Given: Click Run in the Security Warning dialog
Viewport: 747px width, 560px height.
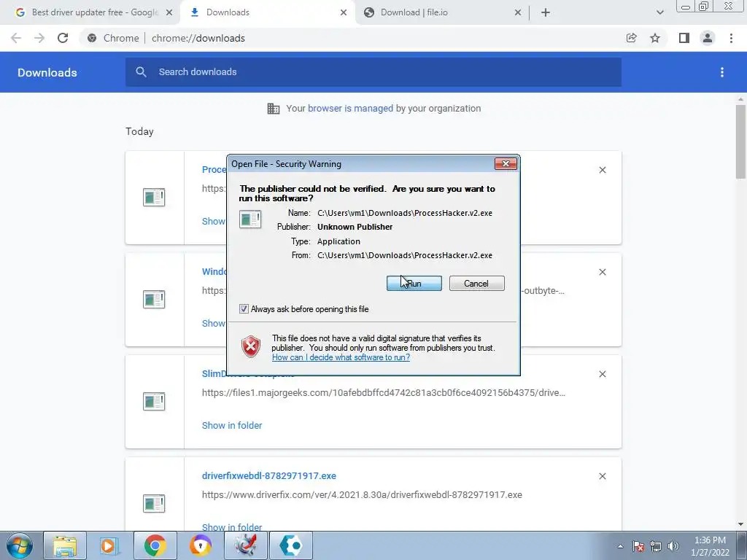Looking at the screenshot, I should coord(414,284).
